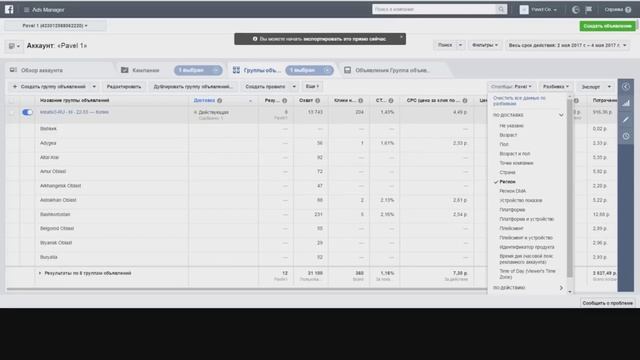Tick the select-all header checkbox
Image resolution: width=640 pixels, height=360 pixels.
pos(12,100)
